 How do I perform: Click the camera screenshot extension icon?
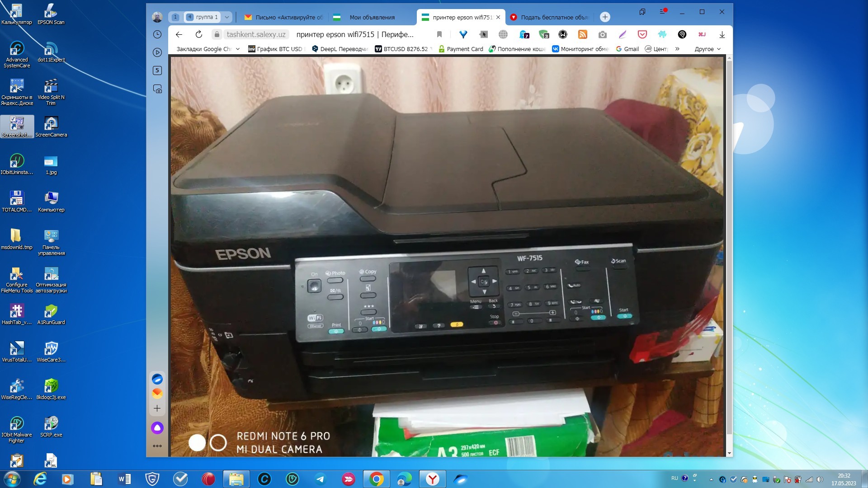pos(602,34)
